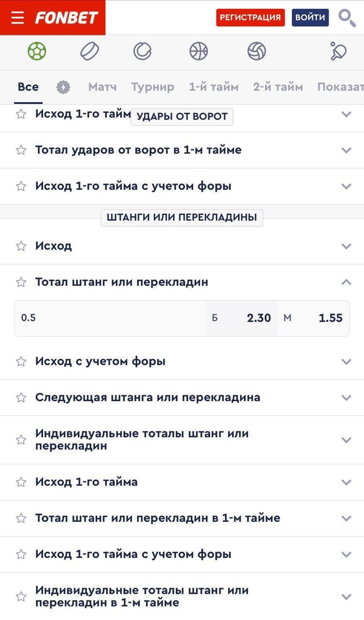This screenshot has width=364, height=620.
Task: Select the volleyball sport icon
Action: click(257, 51)
